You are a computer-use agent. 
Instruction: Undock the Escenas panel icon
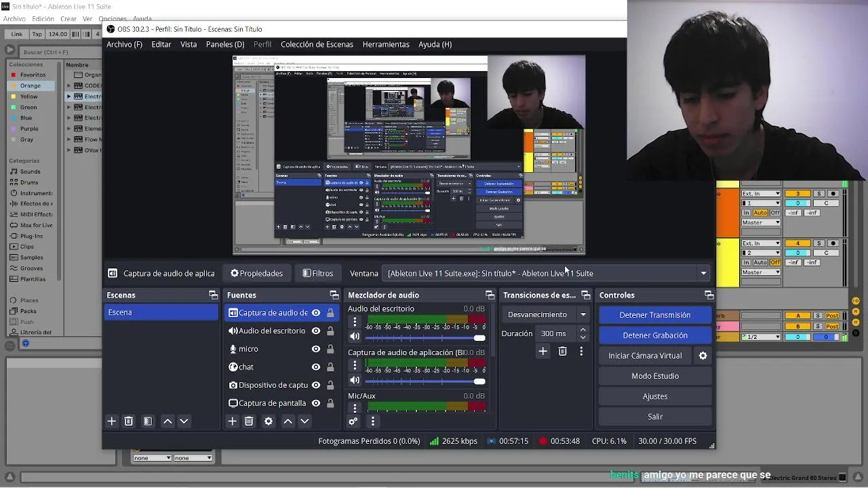(213, 295)
